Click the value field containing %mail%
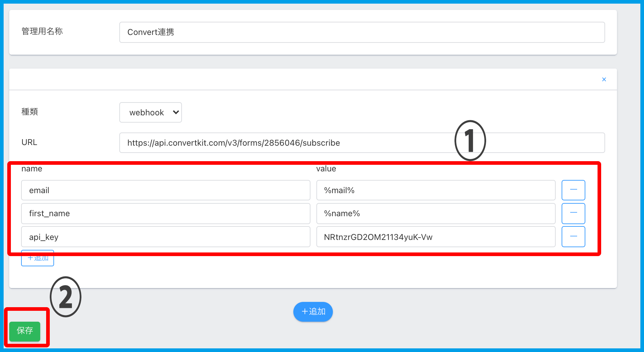Screen dimensions: 644x352 coord(436,190)
